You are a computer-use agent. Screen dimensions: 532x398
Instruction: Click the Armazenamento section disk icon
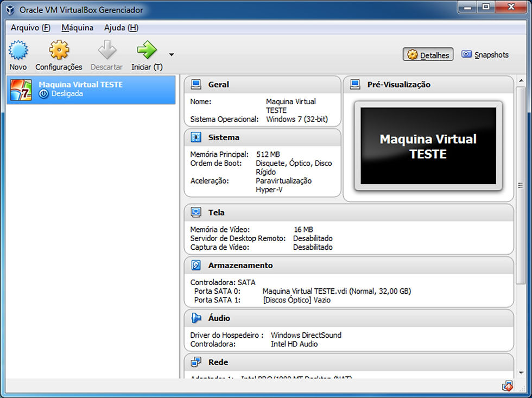[x=196, y=266]
